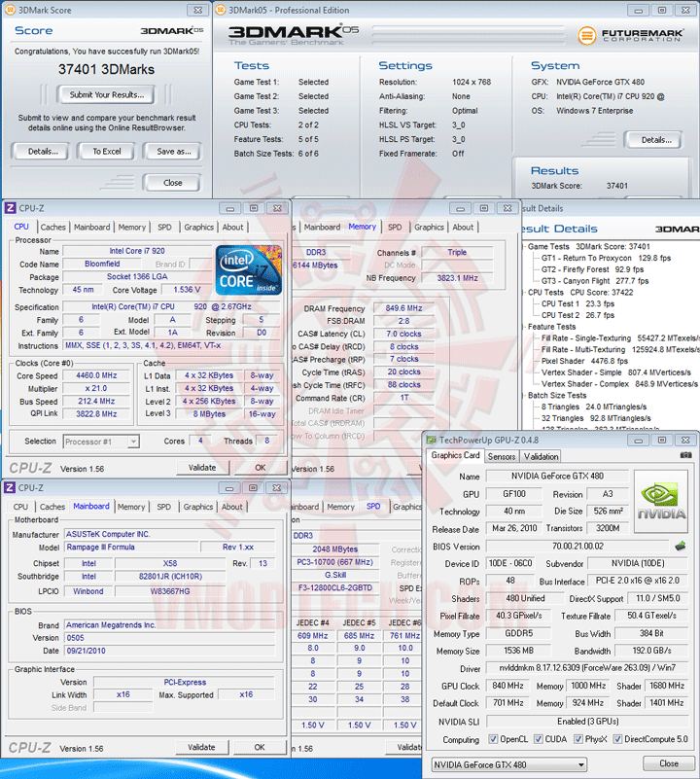Viewport: 700px width, 779px height.
Task: Collapse the Game Tests tree node
Action: [524, 246]
